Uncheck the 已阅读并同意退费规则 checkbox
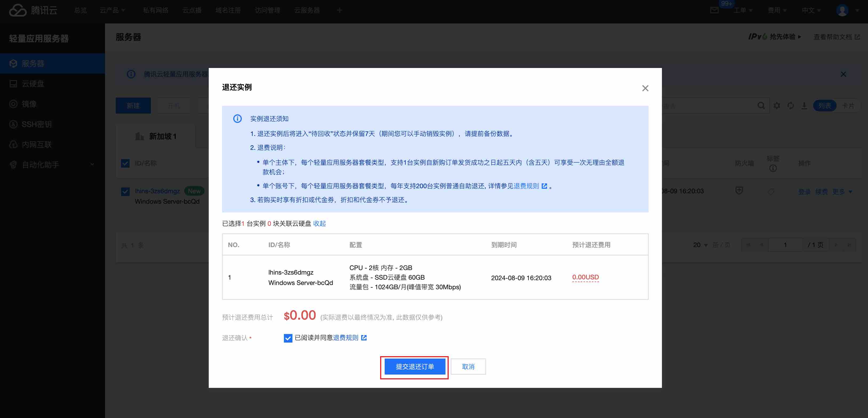Screen dimensions: 868x418 click(288, 338)
